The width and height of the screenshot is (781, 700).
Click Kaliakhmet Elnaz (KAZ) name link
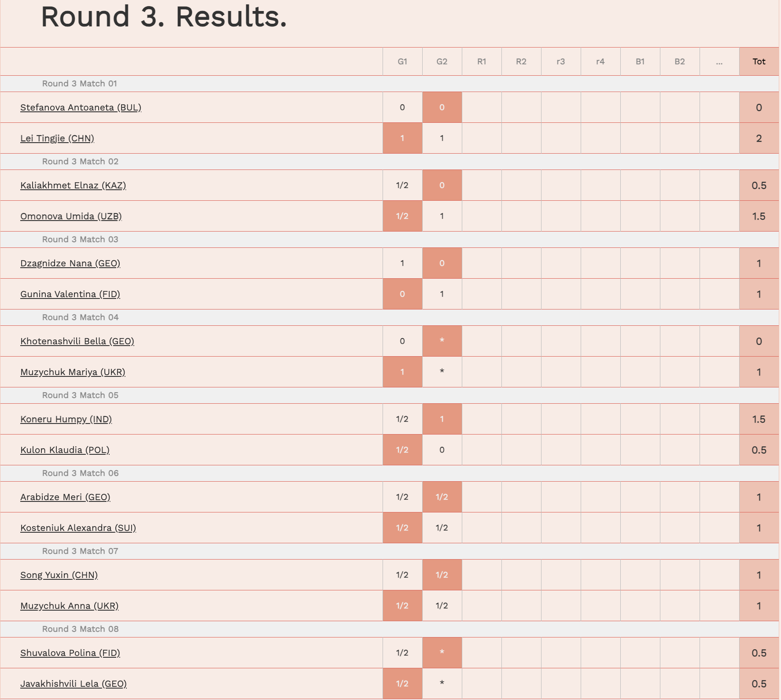[73, 185]
